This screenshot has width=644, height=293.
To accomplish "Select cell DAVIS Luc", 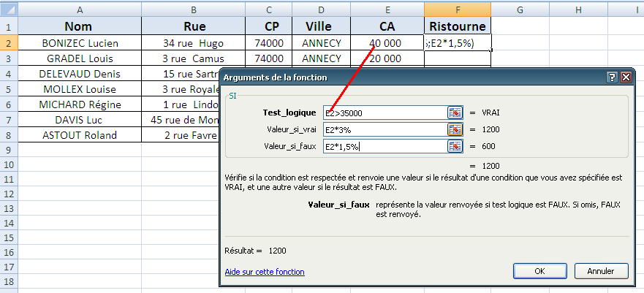I will pos(80,120).
